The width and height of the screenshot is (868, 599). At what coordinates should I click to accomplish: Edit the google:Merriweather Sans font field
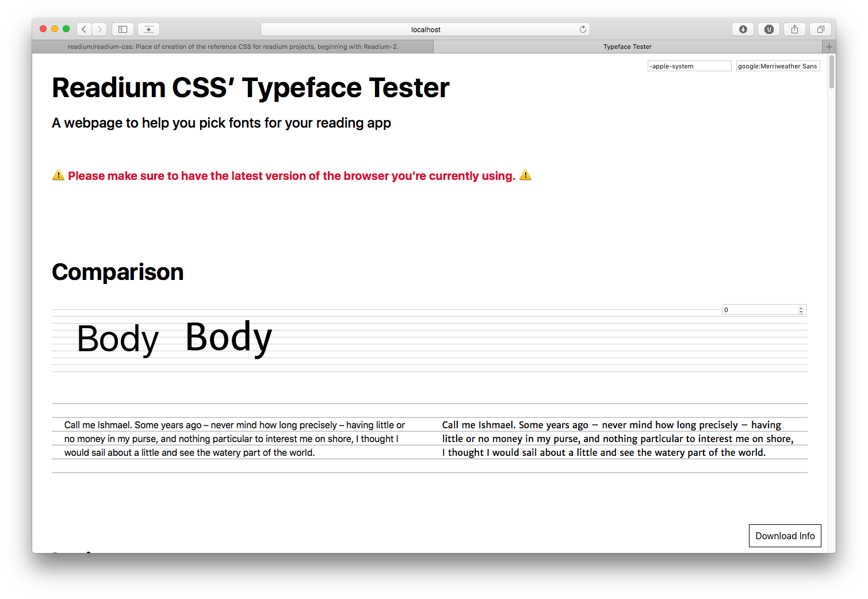778,66
